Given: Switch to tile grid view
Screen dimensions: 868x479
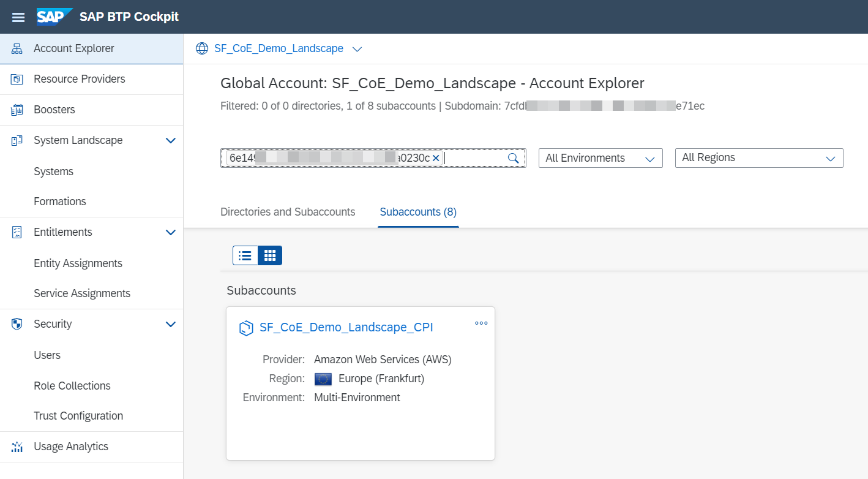Looking at the screenshot, I should [x=270, y=255].
